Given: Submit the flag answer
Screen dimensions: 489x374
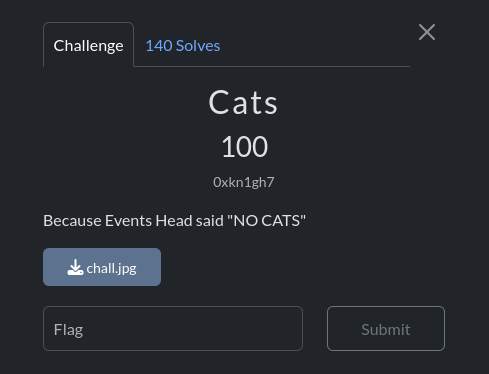Looking at the screenshot, I should coord(386,328).
